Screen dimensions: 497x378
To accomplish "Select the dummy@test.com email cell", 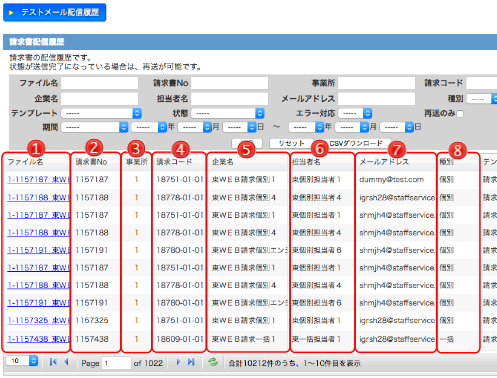I will tap(392, 180).
